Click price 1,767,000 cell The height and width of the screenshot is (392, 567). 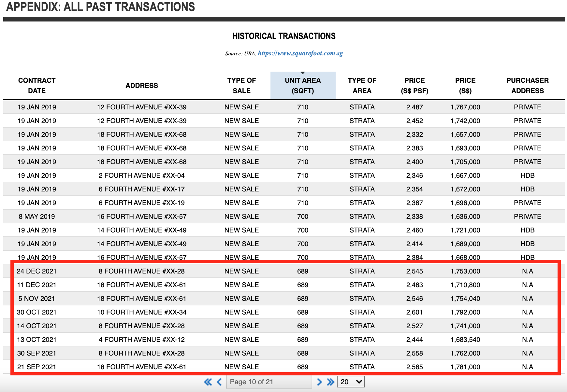pos(465,107)
